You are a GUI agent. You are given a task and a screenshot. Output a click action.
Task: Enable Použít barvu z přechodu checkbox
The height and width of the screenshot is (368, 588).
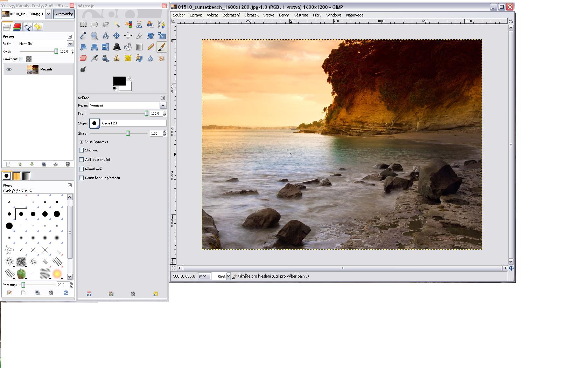click(82, 178)
